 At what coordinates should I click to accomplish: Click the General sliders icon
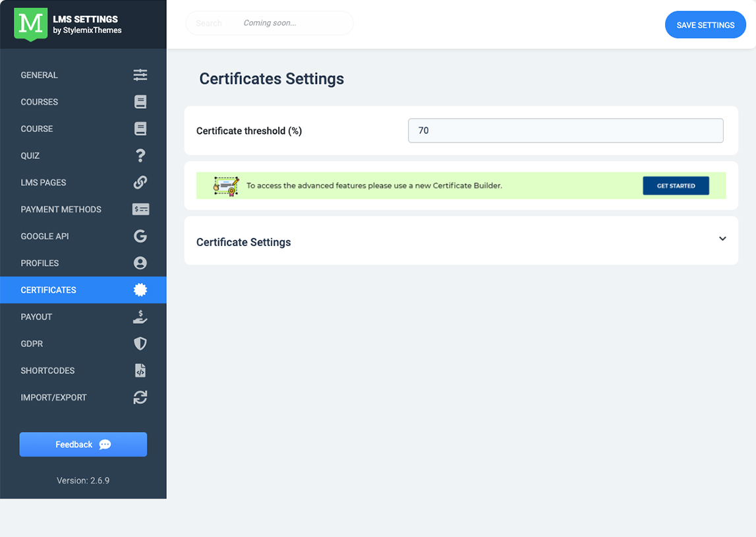click(x=140, y=75)
